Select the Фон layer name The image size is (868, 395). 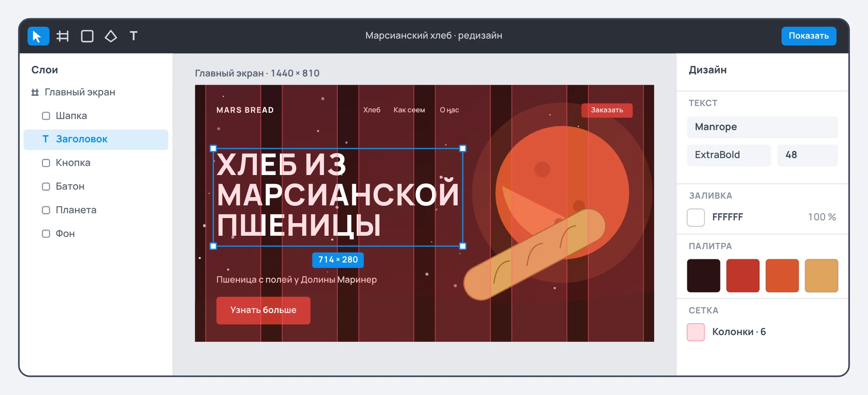tap(65, 234)
